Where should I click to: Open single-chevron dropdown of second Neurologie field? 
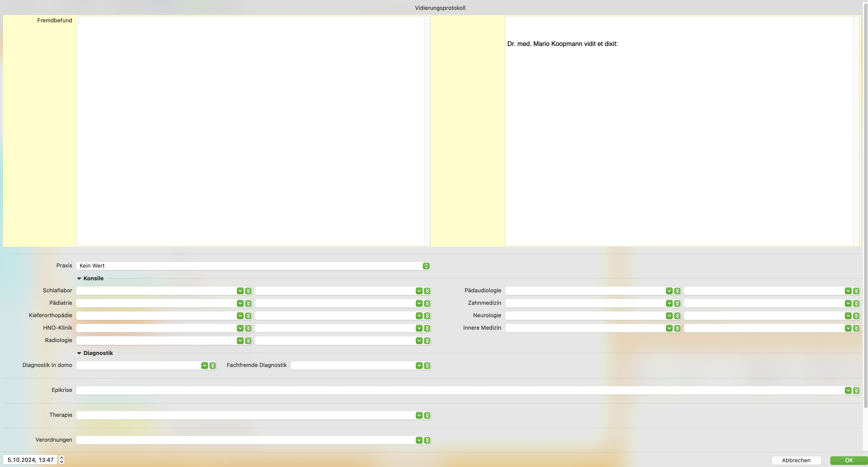[848, 316]
